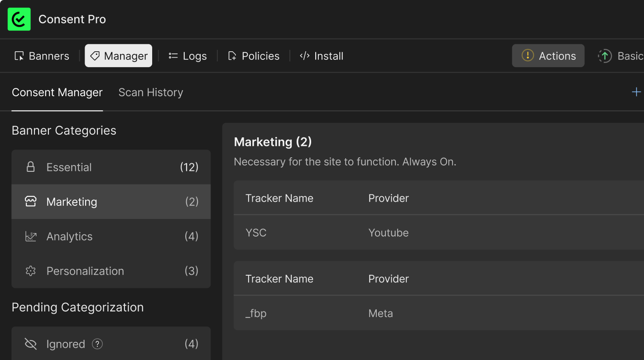Click the Install code brackets icon
644x360 pixels.
tap(305, 56)
